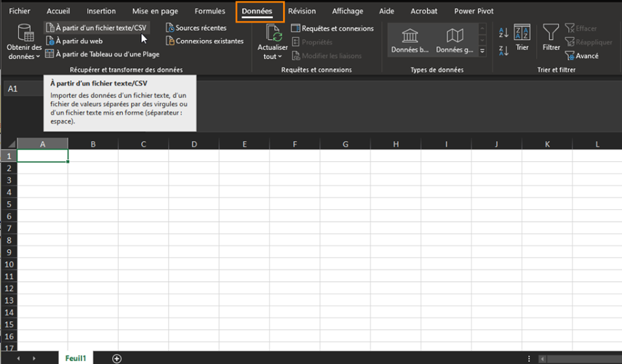Select the Données géographiques data type

[x=455, y=41]
